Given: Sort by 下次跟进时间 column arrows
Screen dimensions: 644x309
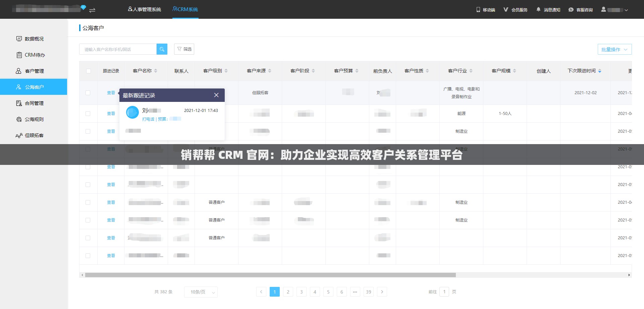Looking at the screenshot, I should pos(600,71).
